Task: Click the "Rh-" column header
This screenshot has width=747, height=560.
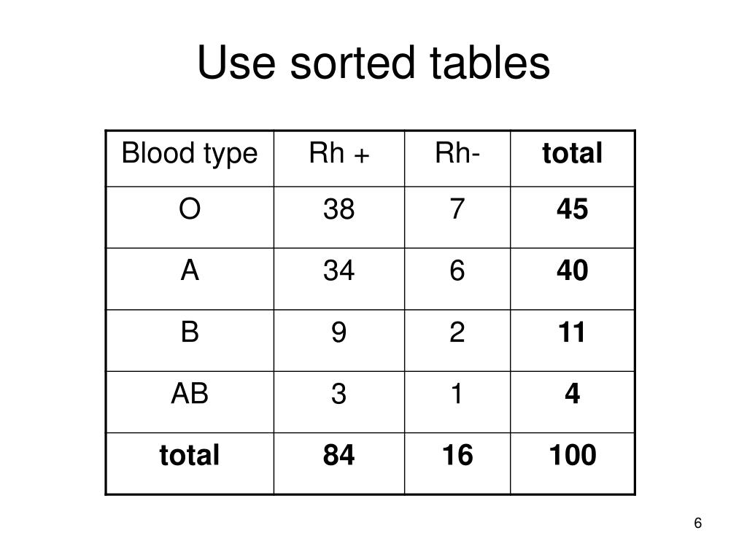Action: point(457,154)
